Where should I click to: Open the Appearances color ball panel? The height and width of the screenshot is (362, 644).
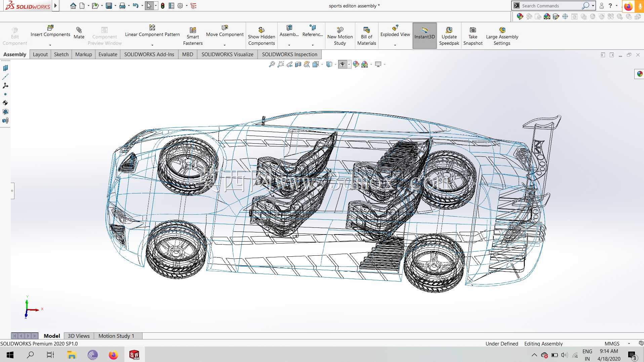point(640,74)
